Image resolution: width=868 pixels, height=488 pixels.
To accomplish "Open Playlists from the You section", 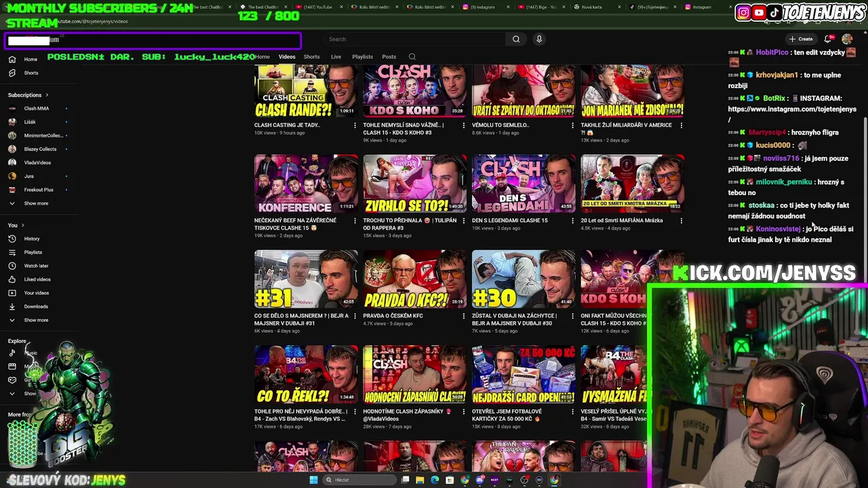I will tap(33, 252).
